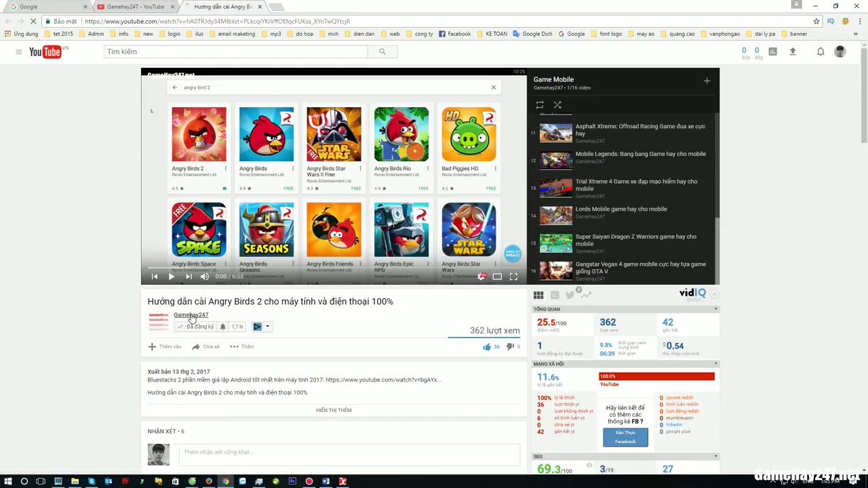This screenshot has height=488, width=868.
Task: Open the upload video icon
Action: 793,52
